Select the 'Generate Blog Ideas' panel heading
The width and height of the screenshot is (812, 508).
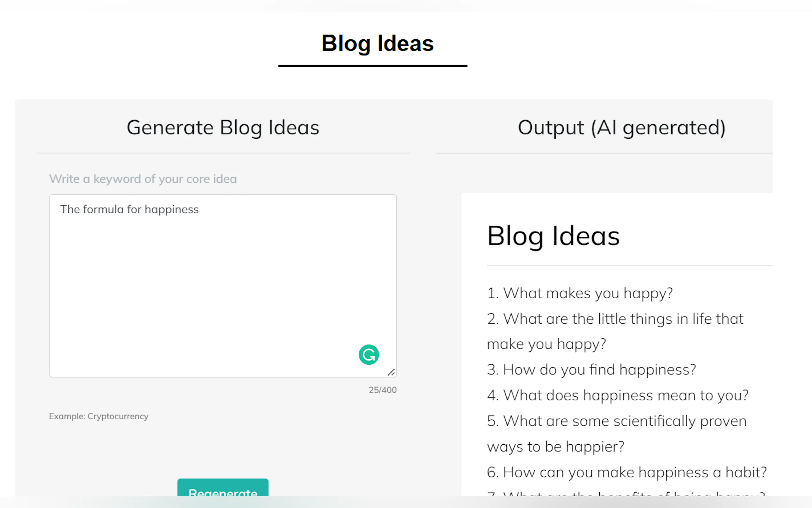(223, 128)
